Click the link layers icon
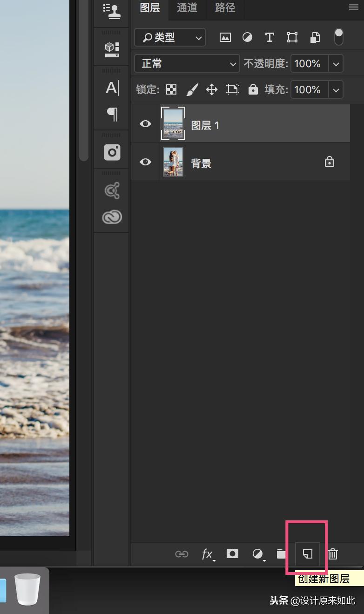This screenshot has width=364, height=614. click(182, 554)
